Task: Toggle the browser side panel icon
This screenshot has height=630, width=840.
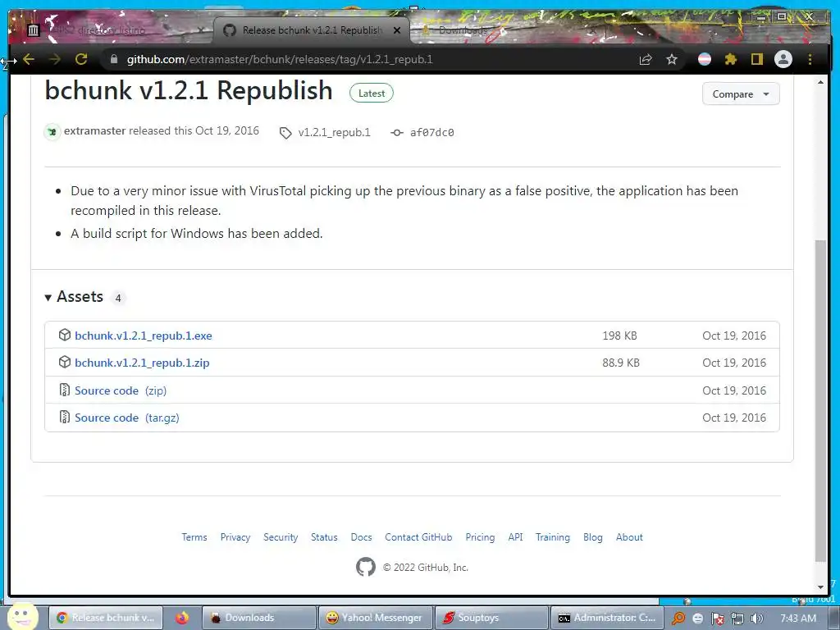Action: point(756,59)
